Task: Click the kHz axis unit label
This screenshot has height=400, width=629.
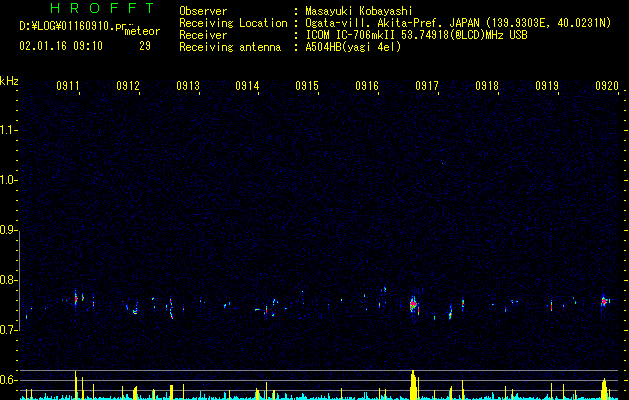Action: [9, 81]
